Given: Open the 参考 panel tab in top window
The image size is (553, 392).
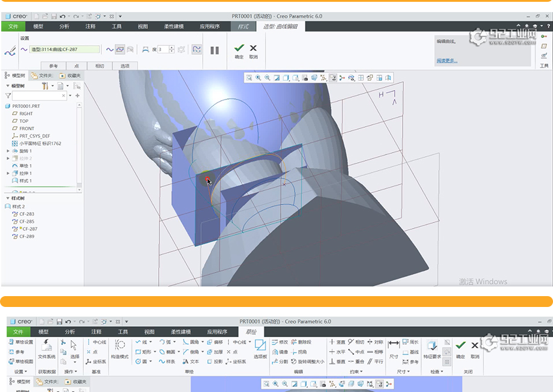Looking at the screenshot, I should pyautogui.click(x=54, y=66).
